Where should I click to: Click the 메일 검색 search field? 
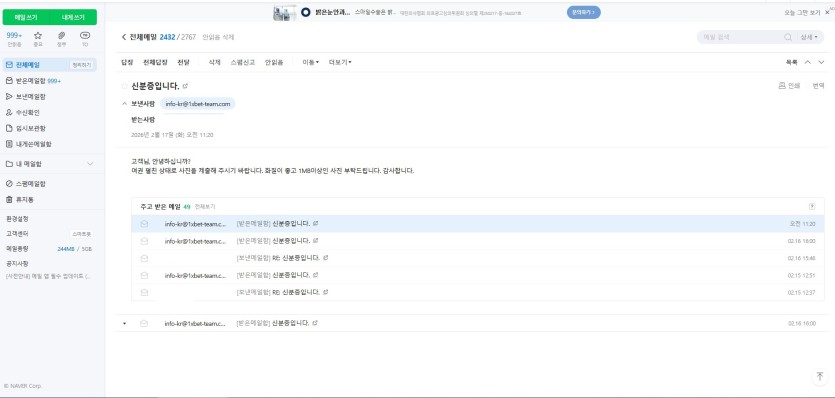tap(740, 37)
